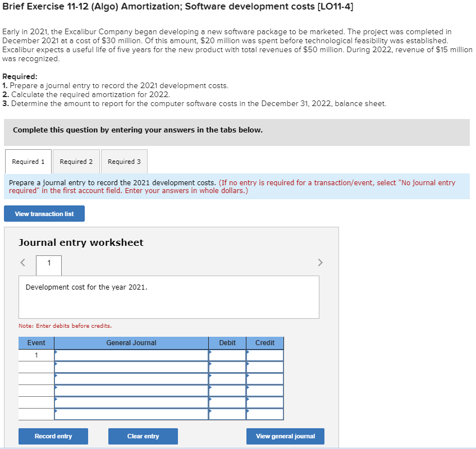Select worksheet page 1
The image size is (476, 449).
[48, 265]
